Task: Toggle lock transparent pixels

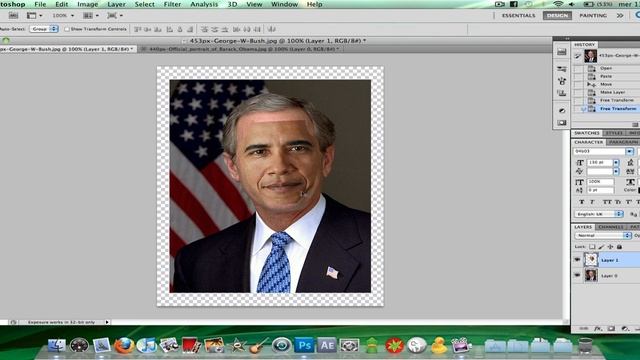Action: [592, 247]
